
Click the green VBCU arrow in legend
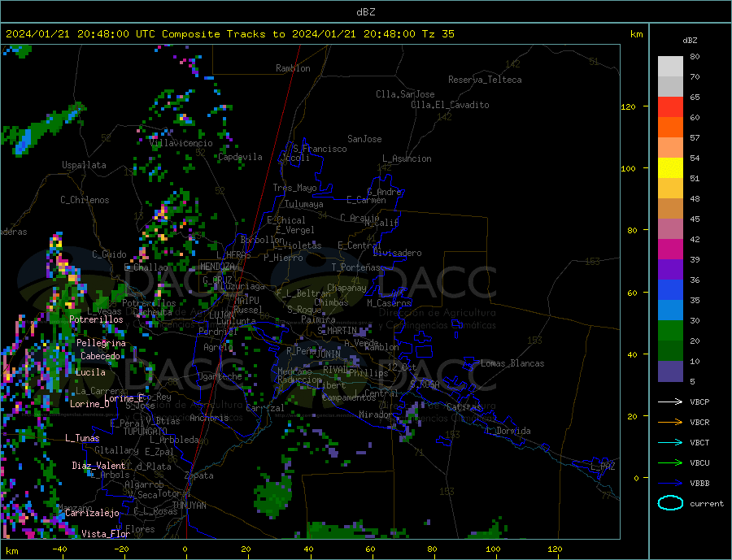[670, 463]
